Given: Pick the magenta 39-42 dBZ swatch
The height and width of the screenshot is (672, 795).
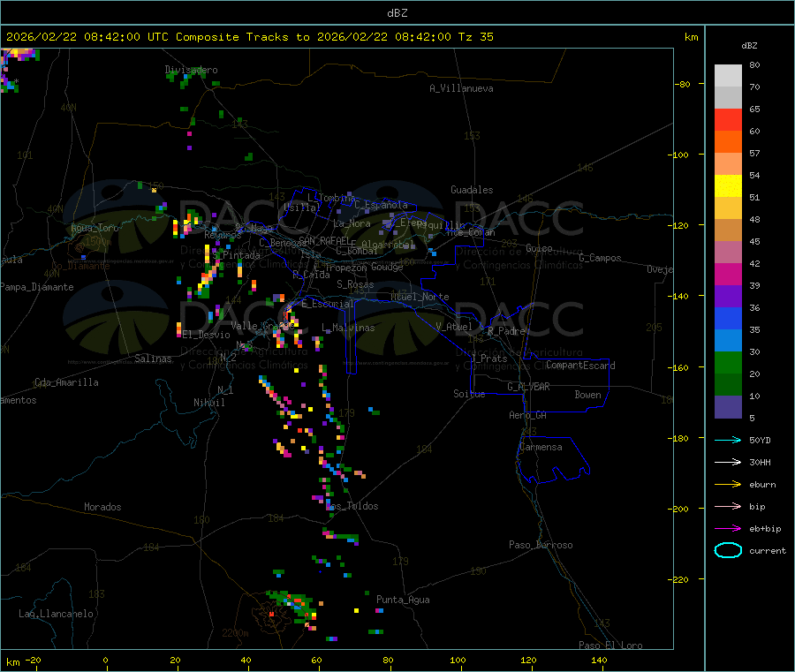Looking at the screenshot, I should [728, 274].
